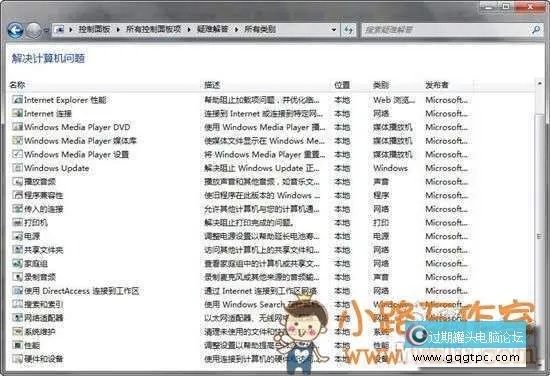Viewport: 550px width, 376px height.
Task: Click the 'Web 浏览...' category cell
Action: pos(394,100)
